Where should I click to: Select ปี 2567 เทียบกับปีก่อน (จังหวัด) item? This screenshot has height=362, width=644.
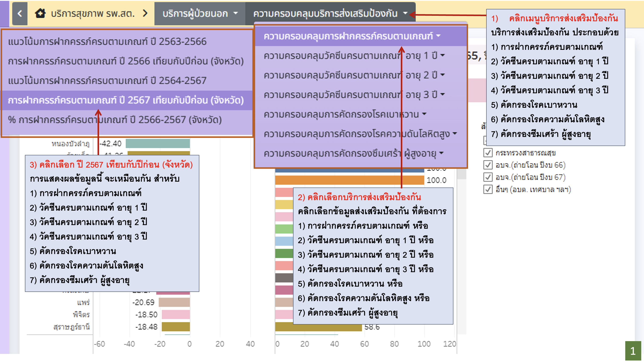[x=126, y=100]
